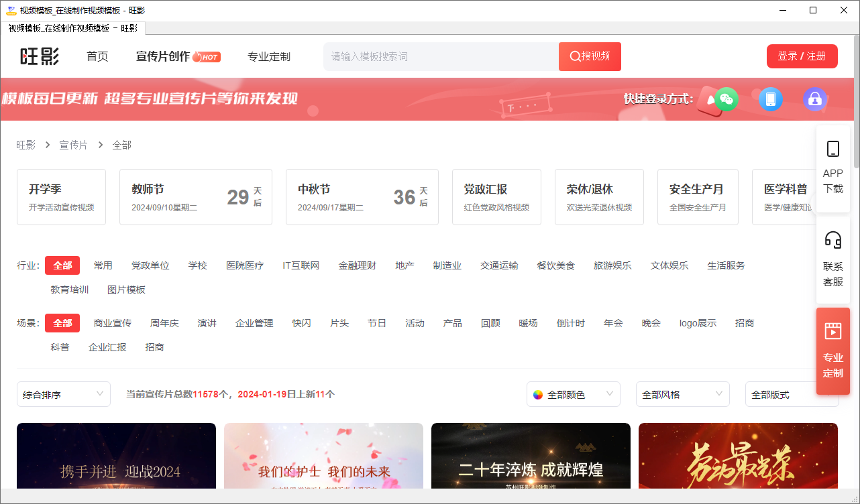
Task: Expand the 综合排序 sorting dropdown
Action: pyautogui.click(x=63, y=394)
